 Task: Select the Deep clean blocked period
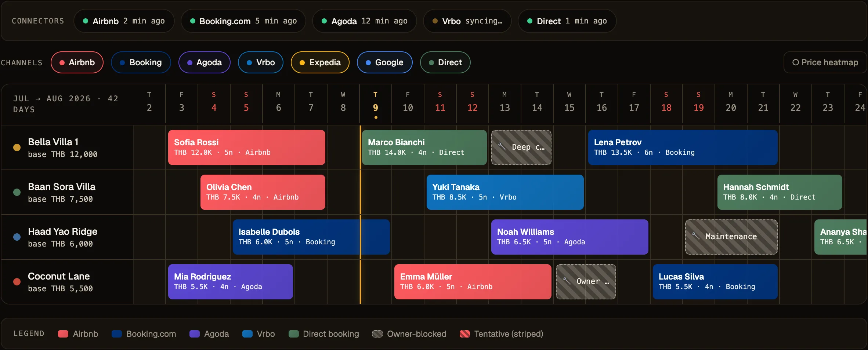[521, 147]
